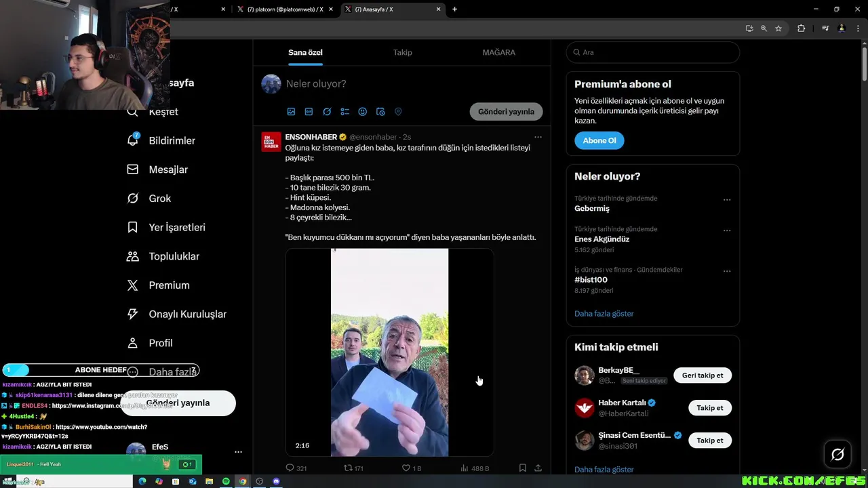Play the ENSONHABER video thumbnail

coord(389,352)
